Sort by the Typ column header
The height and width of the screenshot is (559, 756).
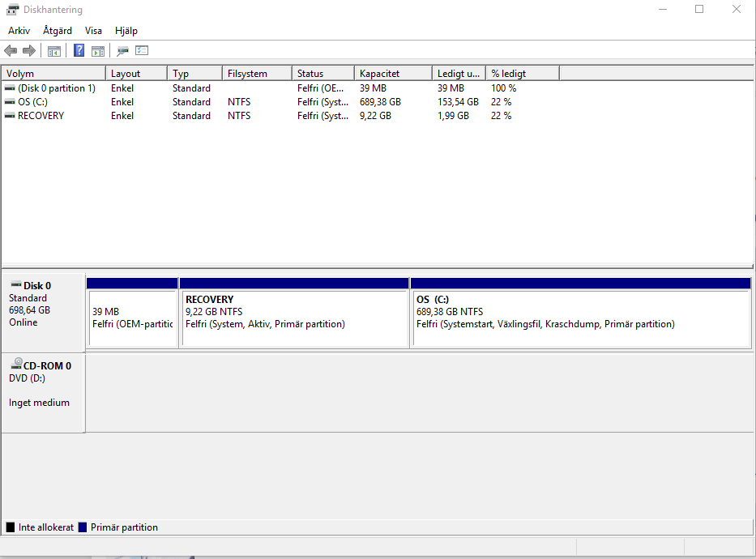point(194,73)
